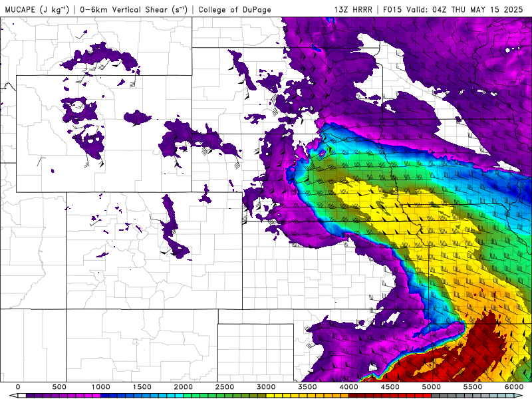Image resolution: width=532 pixels, height=399 pixels.
Task: Click the 5500 label on the color scale
Action: coord(473,387)
